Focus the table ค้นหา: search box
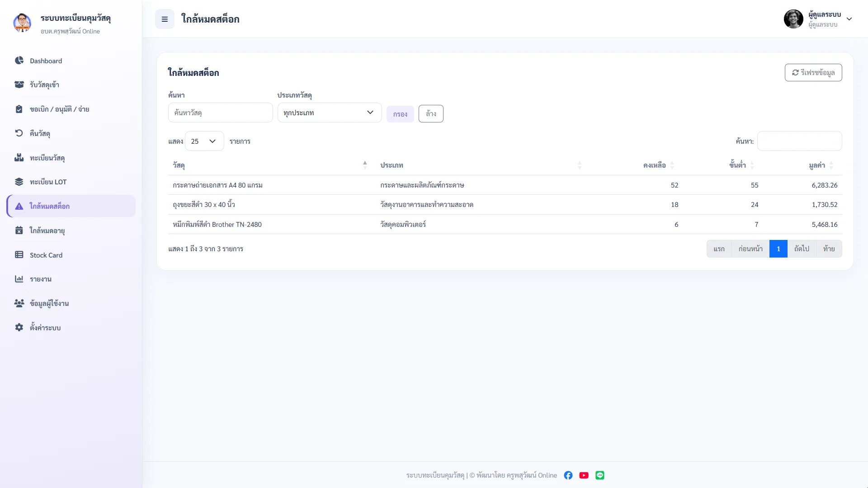Viewport: 868px width, 488px height. coord(799,141)
